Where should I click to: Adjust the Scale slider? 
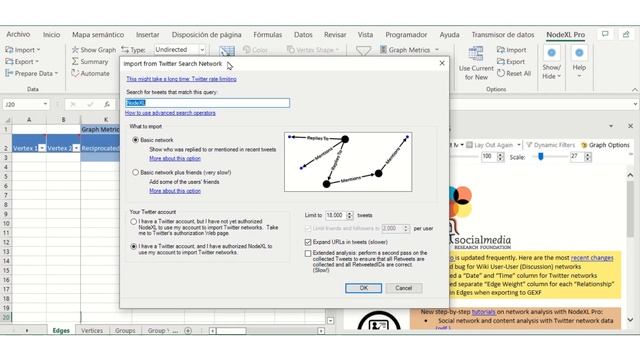[540, 157]
